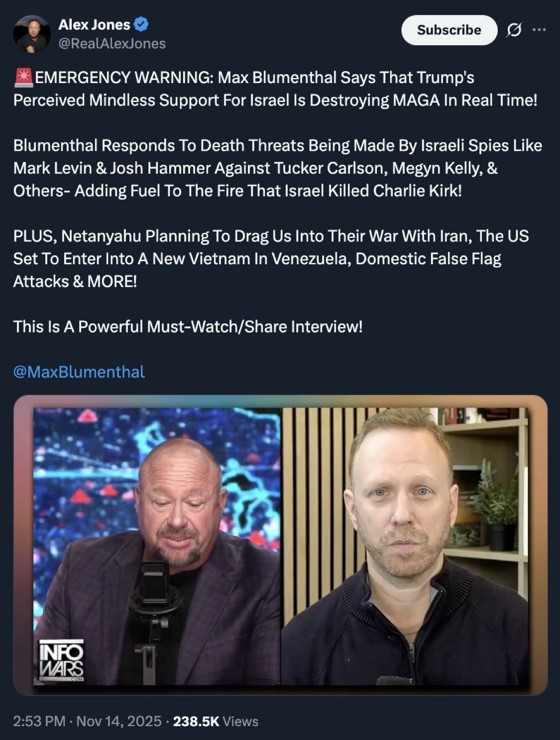
Task: Click the Subscribe button
Action: (449, 30)
